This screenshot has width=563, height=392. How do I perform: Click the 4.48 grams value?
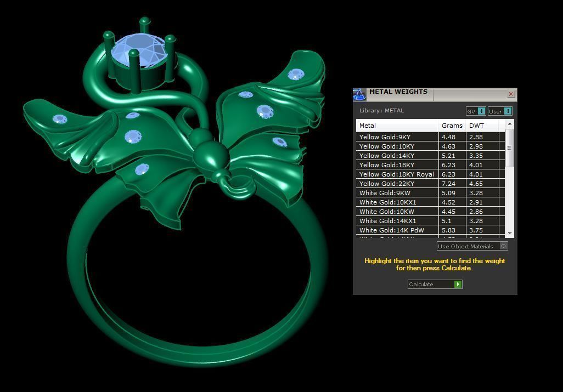(x=448, y=137)
